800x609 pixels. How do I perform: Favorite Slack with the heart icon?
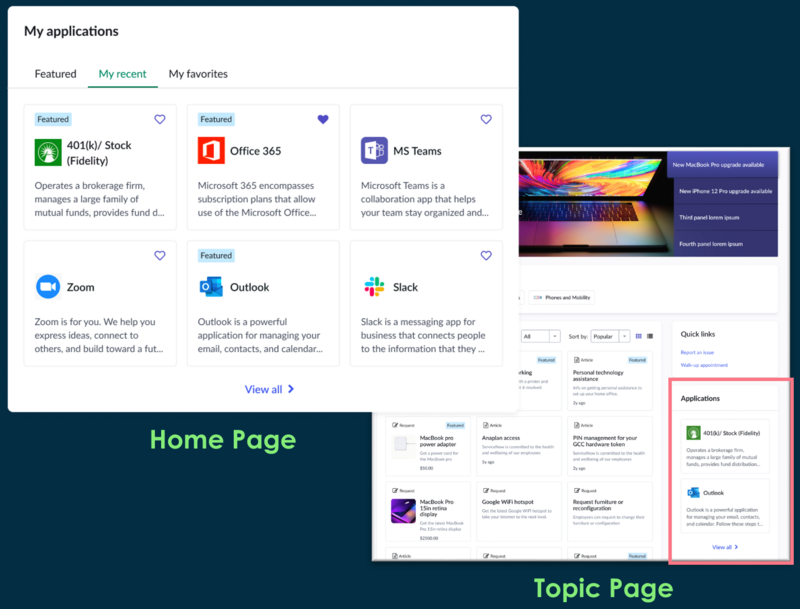[x=486, y=256]
